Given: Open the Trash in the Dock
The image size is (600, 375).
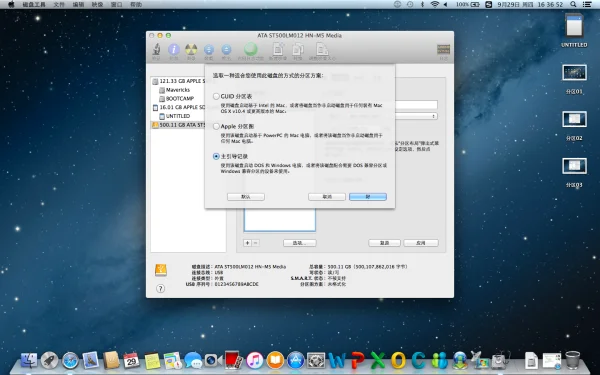Looking at the screenshot, I should 572,360.
